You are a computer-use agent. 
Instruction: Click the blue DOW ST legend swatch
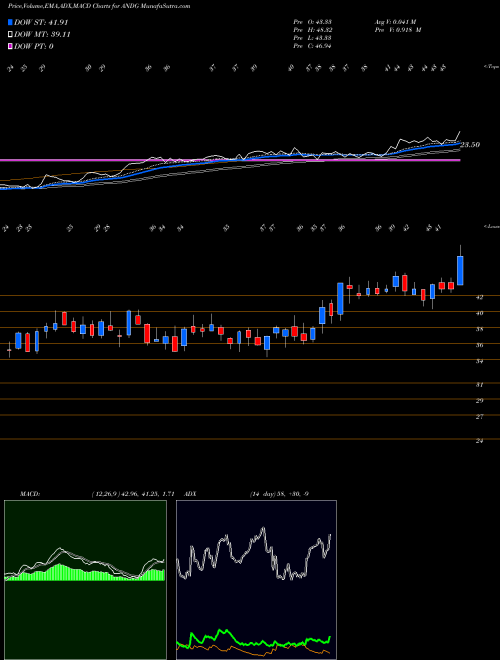[10, 22]
